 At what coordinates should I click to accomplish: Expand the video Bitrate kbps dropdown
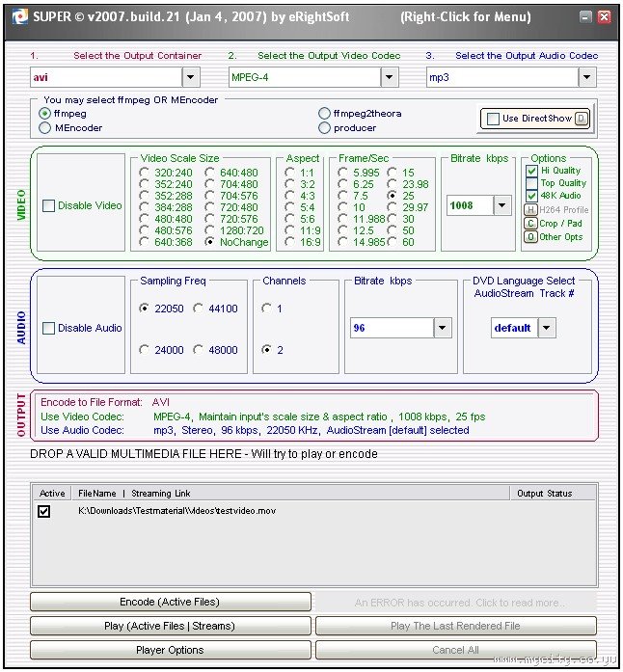(x=501, y=205)
